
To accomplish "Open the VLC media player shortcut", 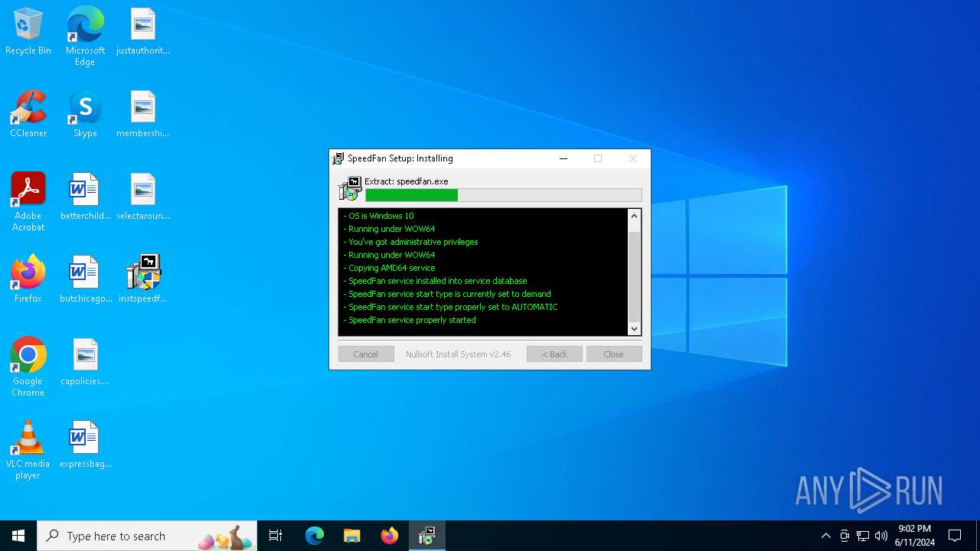I will click(28, 451).
